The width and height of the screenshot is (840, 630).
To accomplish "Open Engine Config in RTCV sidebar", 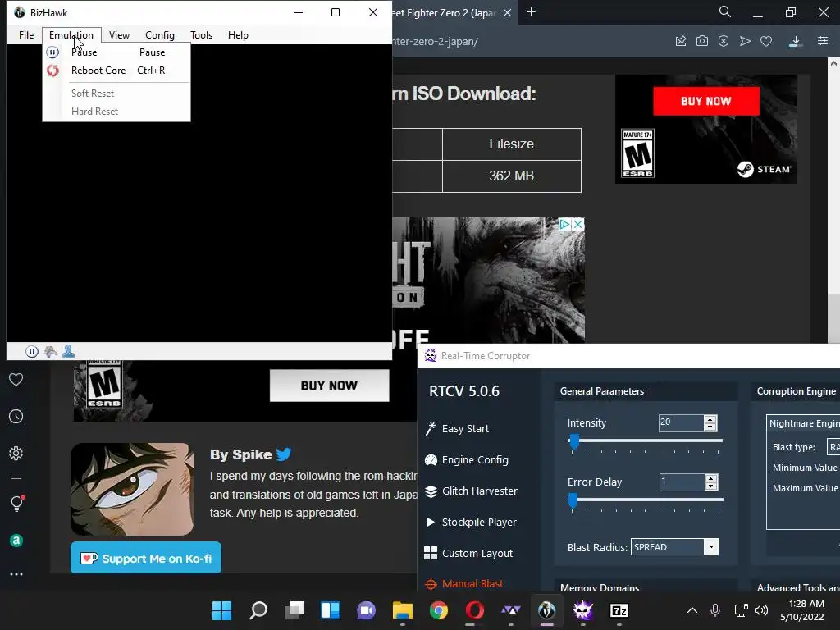I will (467, 459).
